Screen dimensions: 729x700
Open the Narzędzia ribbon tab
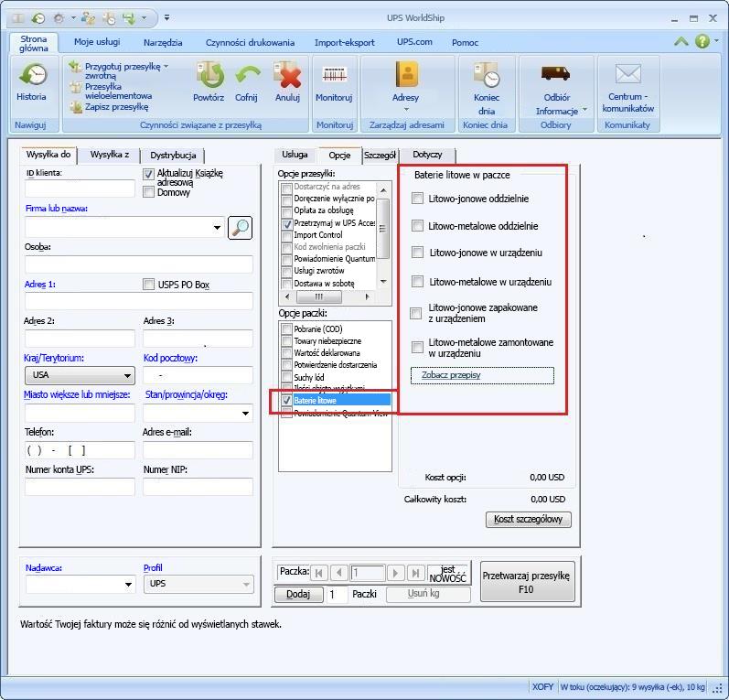coord(163,42)
